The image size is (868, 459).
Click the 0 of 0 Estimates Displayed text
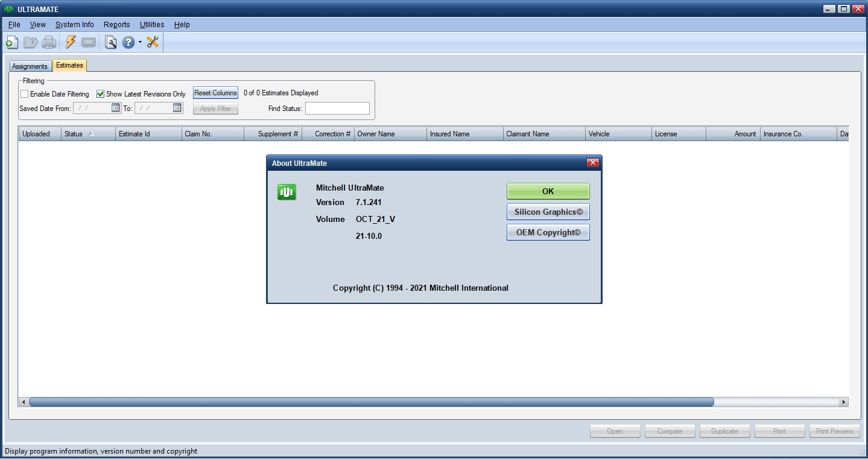pyautogui.click(x=280, y=93)
